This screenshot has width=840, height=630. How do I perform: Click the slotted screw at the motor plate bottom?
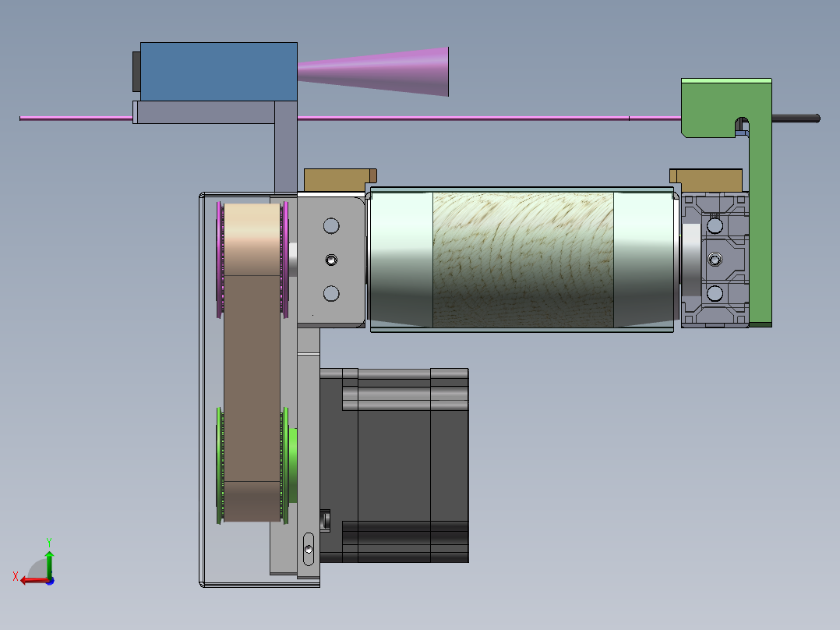pos(309,549)
